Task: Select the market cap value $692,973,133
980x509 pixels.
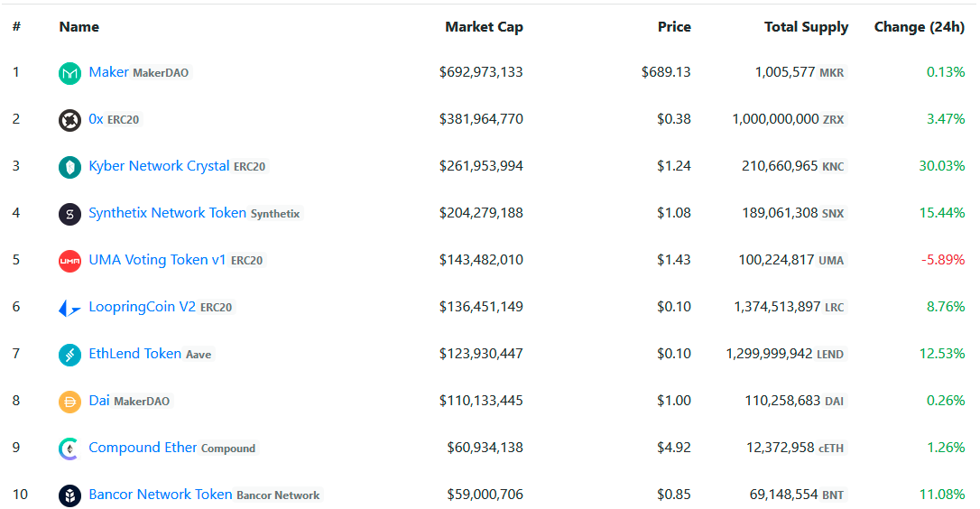Action: click(x=481, y=72)
